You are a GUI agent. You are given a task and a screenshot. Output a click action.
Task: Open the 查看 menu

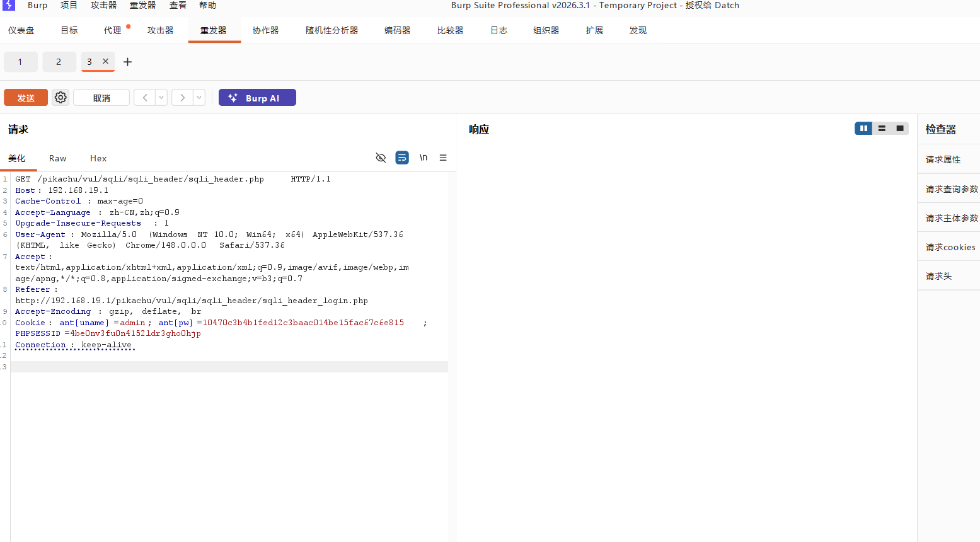[x=178, y=5]
